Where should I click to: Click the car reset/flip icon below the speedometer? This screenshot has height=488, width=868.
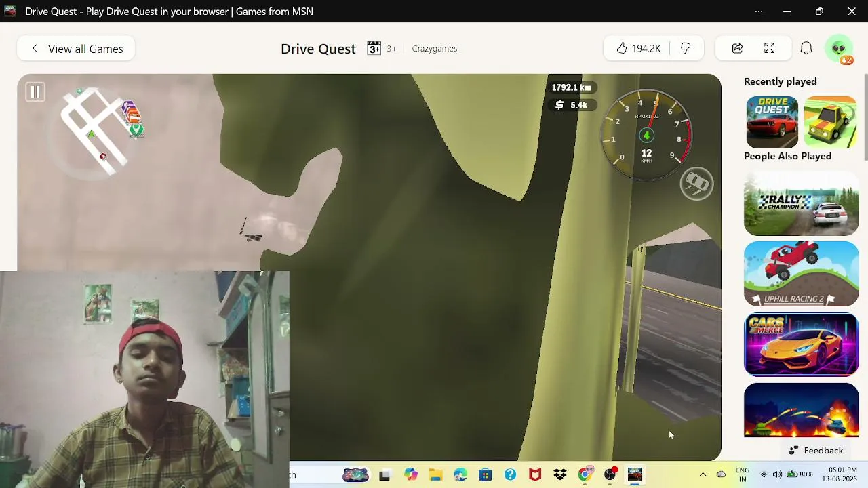[696, 184]
